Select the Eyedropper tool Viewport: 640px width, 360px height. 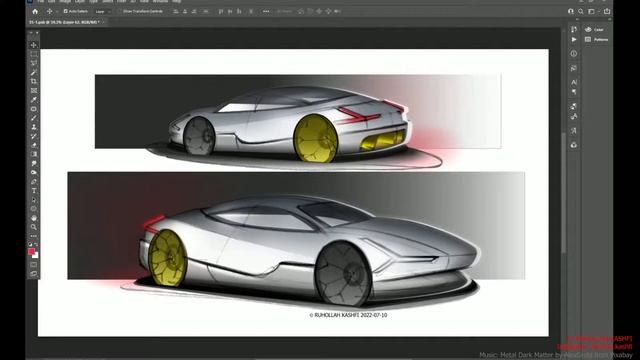tap(33, 100)
